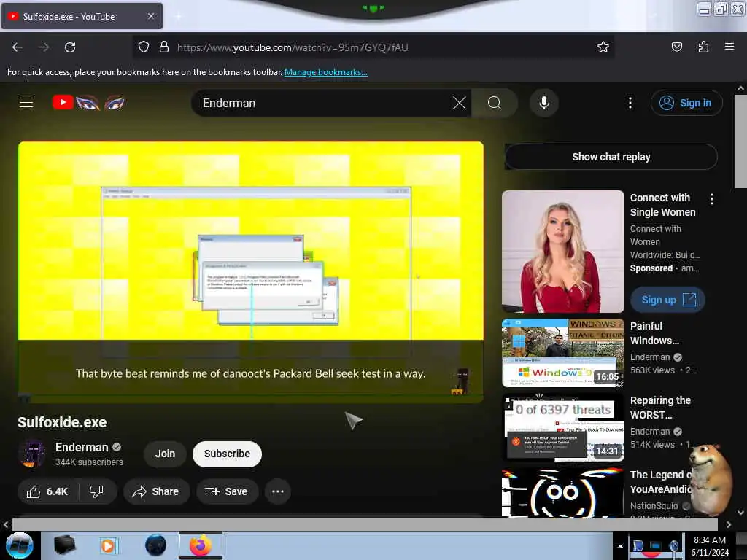This screenshot has height=560, width=747.
Task: Open the Enderman channel name link
Action: 82,447
